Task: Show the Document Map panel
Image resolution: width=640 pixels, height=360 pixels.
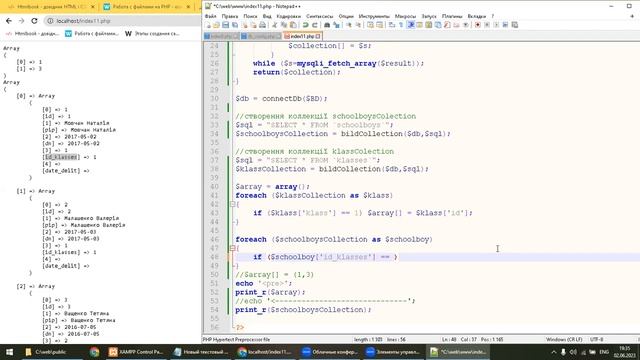Action: point(428,25)
